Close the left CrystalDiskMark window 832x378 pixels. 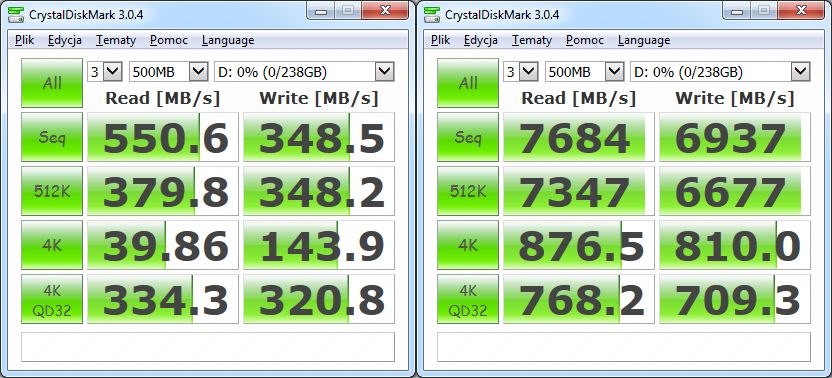[385, 10]
